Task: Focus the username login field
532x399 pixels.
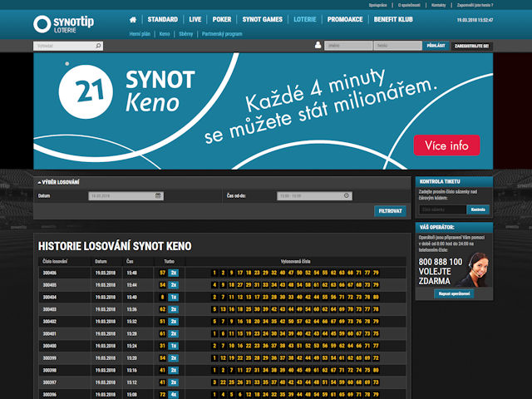Action: (348, 46)
